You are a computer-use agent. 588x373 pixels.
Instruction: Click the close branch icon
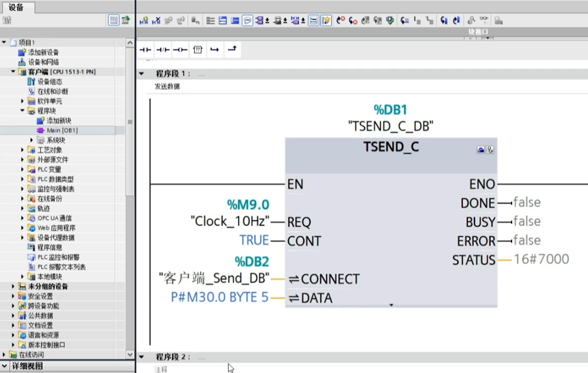click(x=232, y=49)
